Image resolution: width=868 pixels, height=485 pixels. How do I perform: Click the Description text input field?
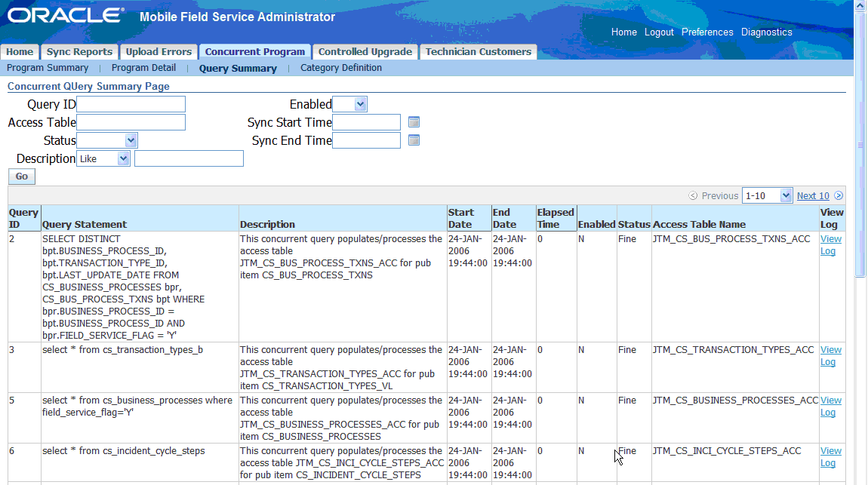click(x=189, y=158)
